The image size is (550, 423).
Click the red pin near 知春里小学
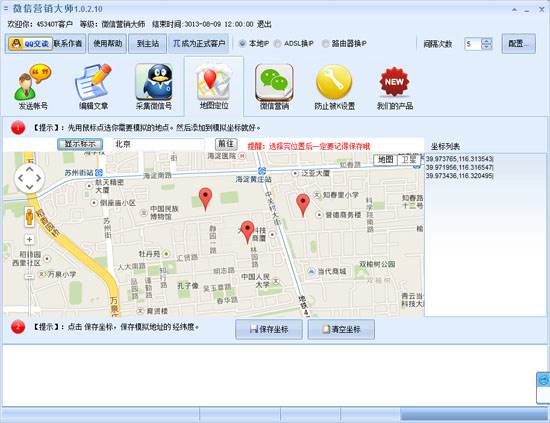(x=303, y=205)
